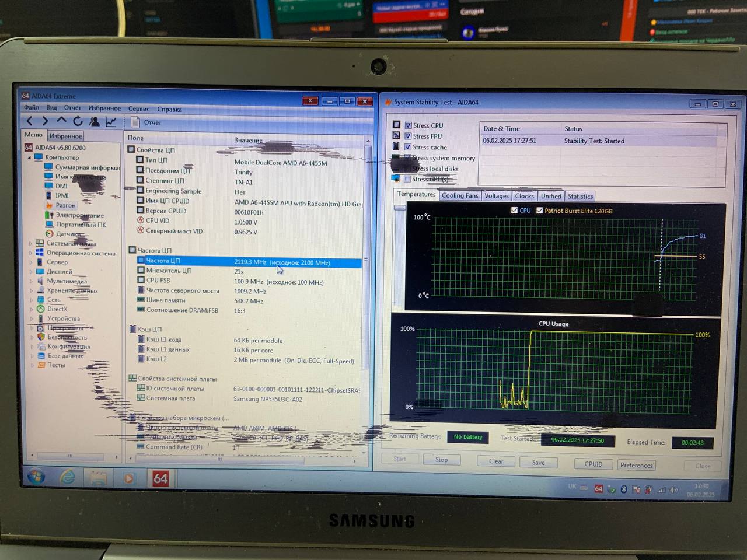The image size is (747, 560).
Task: Click the Save button
Action: (x=539, y=462)
